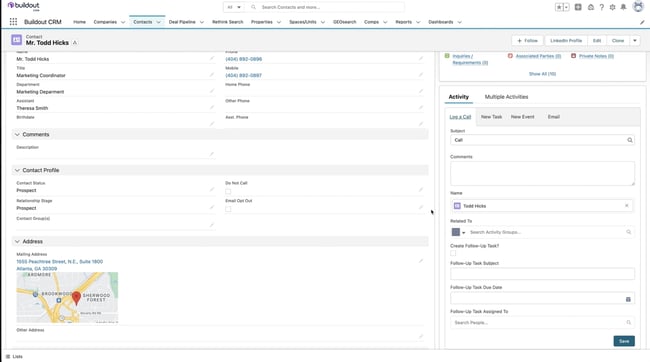This screenshot has width=650, height=362.
Task: Remove Todd Hicks from Name field
Action: [626, 206]
